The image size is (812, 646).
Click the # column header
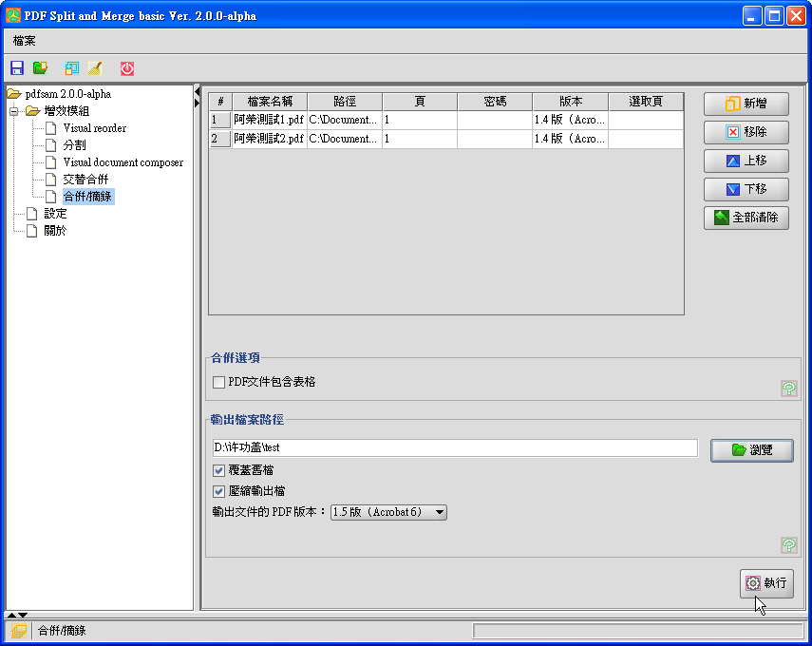(220, 102)
